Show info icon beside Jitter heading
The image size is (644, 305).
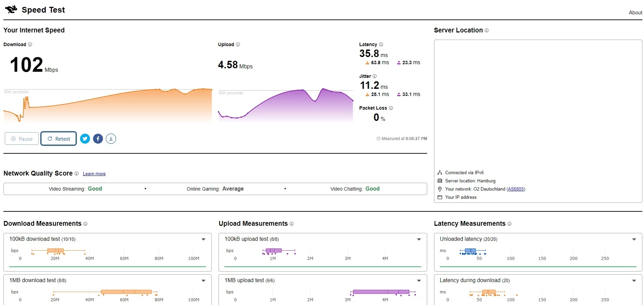click(375, 76)
